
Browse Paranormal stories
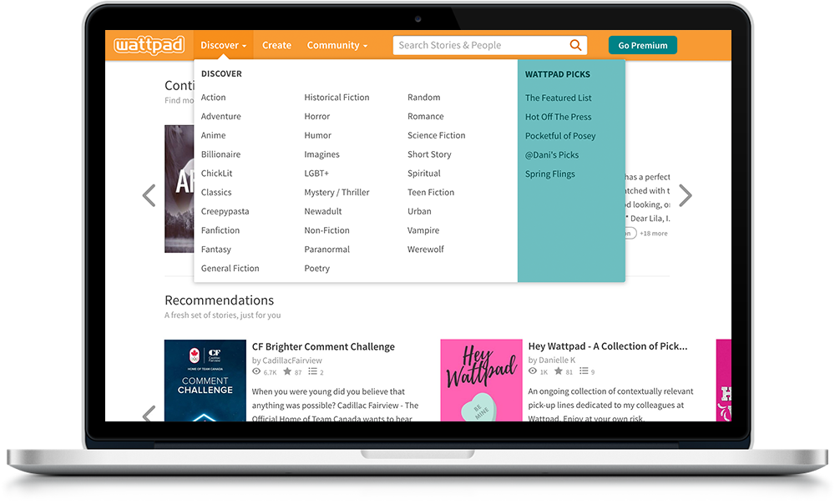[x=326, y=249]
